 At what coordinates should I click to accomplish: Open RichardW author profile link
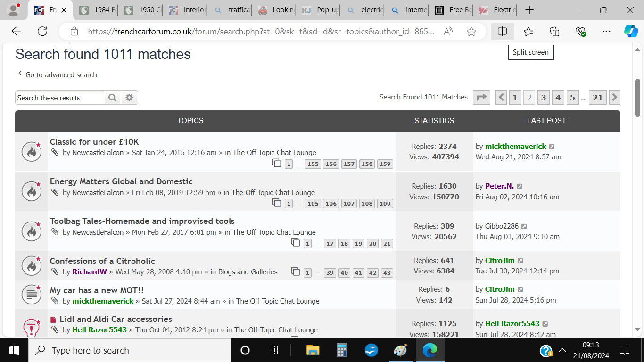tap(90, 272)
